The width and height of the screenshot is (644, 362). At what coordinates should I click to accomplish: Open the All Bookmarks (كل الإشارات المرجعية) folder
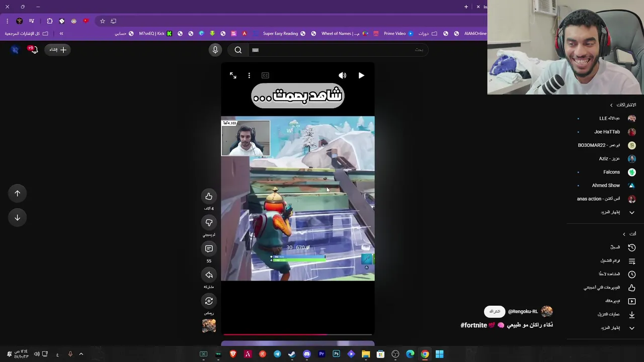(x=26, y=34)
